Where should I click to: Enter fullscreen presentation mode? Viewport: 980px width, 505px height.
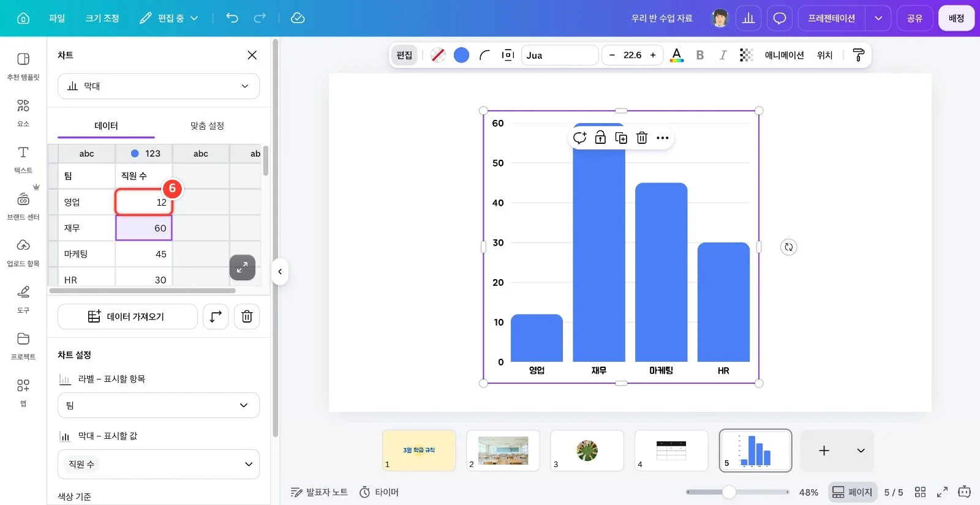point(942,492)
